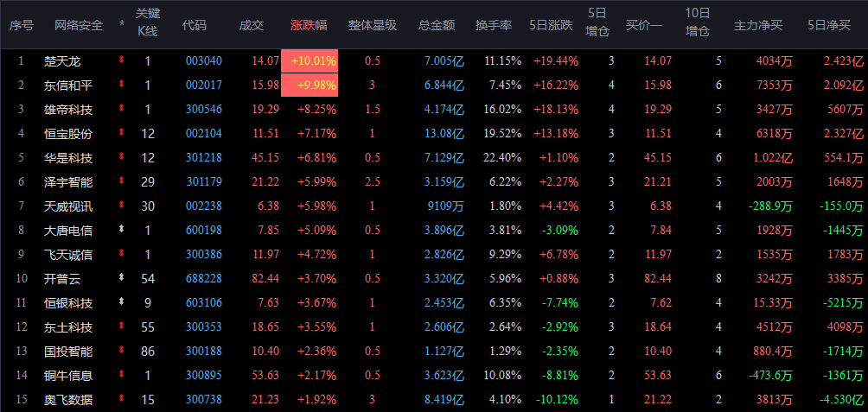Select the stock name 奥飞数据

click(68, 400)
